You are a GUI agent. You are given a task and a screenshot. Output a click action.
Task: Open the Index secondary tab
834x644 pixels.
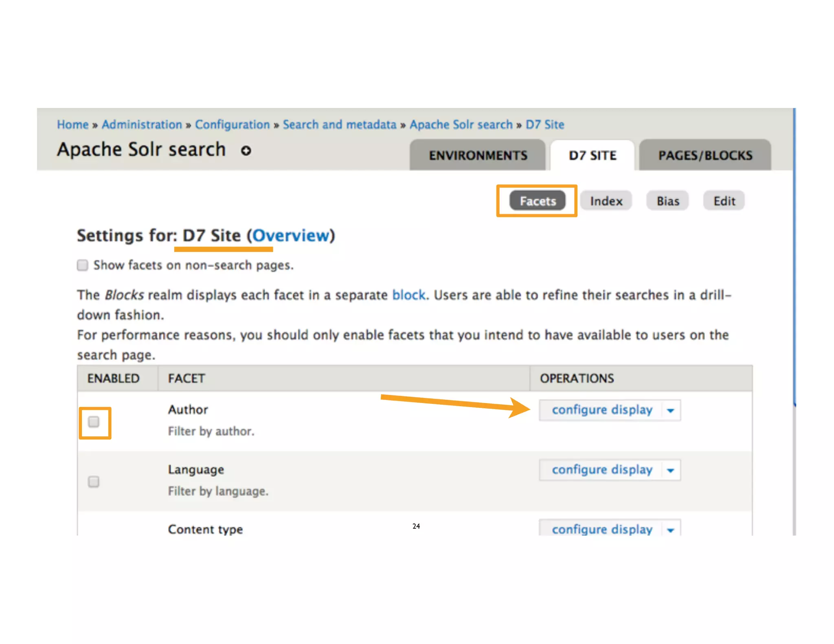pos(606,201)
